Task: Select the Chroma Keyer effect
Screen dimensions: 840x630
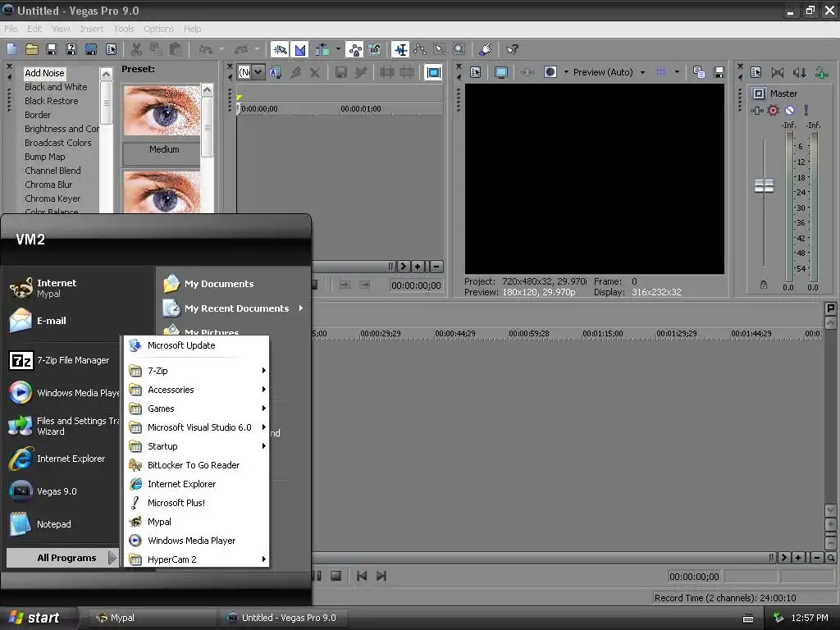Action: pyautogui.click(x=52, y=199)
